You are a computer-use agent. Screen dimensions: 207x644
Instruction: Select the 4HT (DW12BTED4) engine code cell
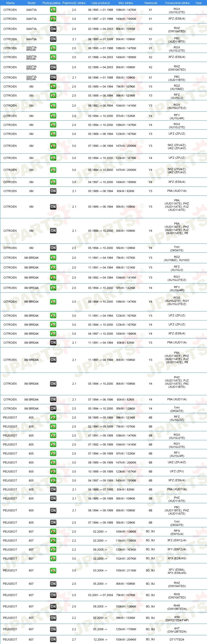(x=177, y=630)
